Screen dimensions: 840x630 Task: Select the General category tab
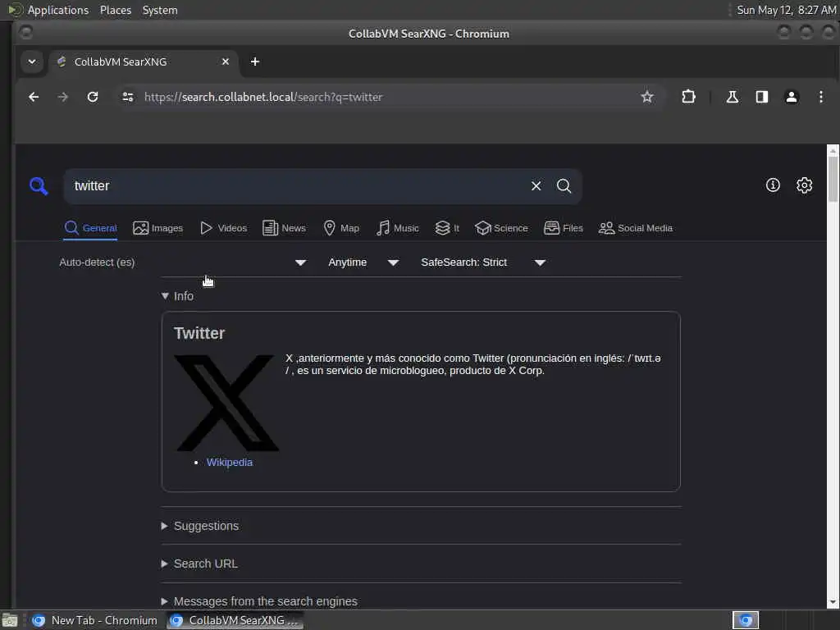(90, 228)
